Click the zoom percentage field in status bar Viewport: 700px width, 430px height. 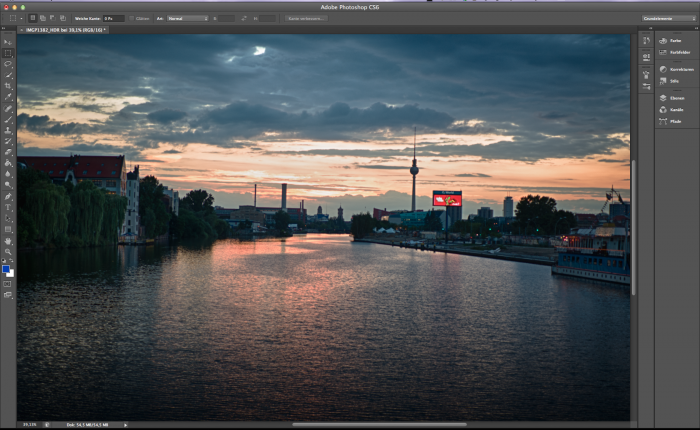click(30, 425)
